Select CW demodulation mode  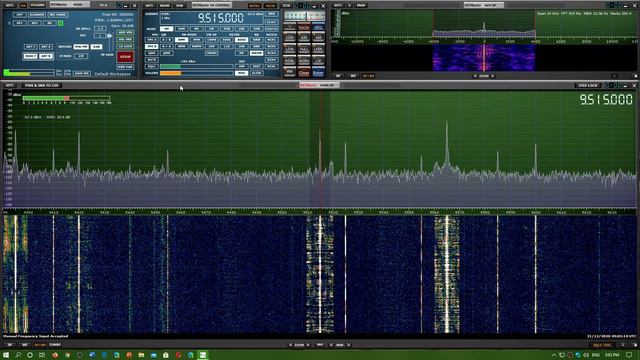click(212, 29)
